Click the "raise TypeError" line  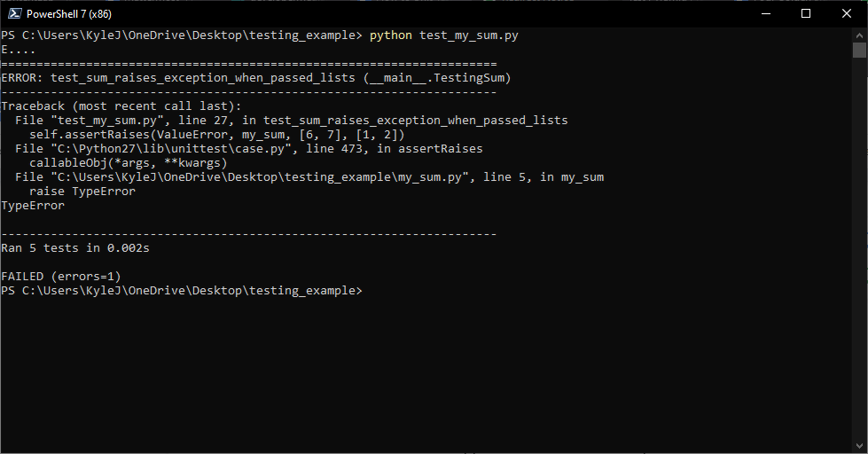point(82,192)
